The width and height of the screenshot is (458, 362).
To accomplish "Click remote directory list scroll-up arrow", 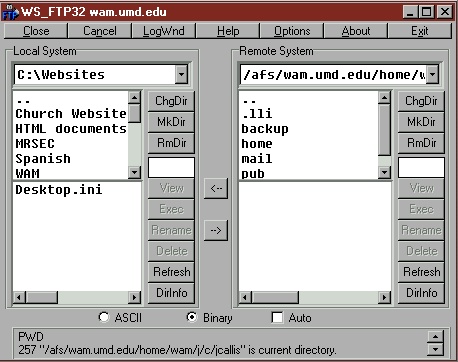I will click(384, 97).
